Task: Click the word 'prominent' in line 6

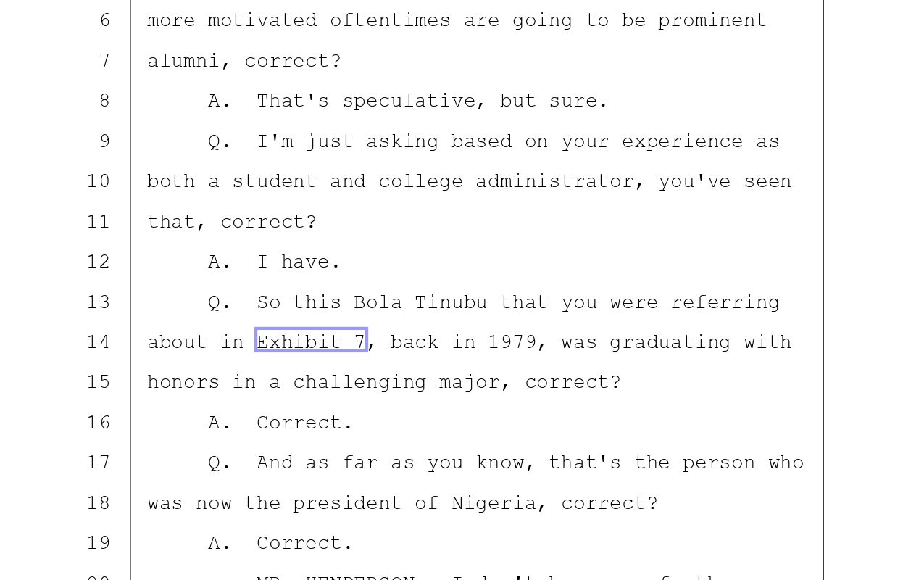Action: [712, 21]
